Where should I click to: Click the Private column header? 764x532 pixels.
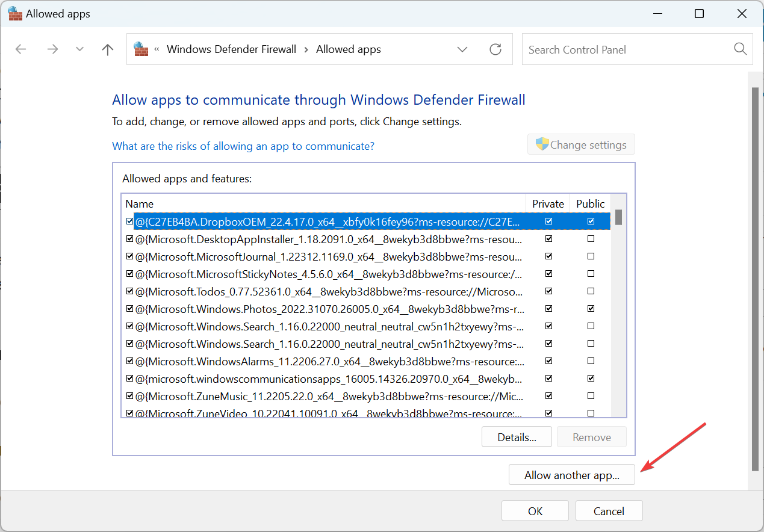pos(548,203)
